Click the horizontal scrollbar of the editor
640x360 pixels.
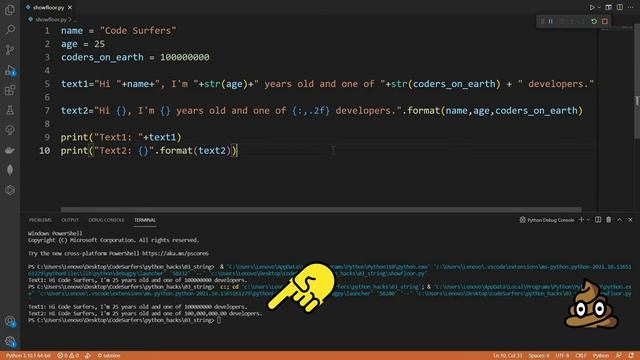(321, 209)
